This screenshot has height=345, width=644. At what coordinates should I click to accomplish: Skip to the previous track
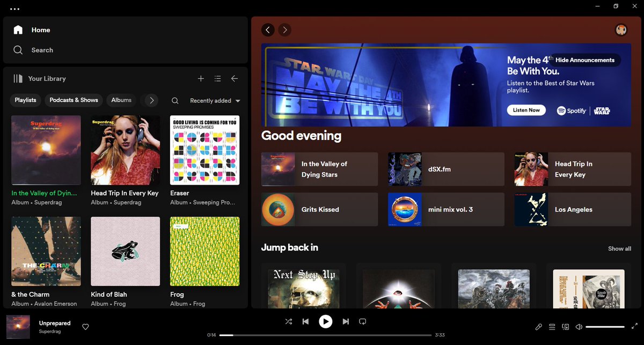pyautogui.click(x=305, y=321)
